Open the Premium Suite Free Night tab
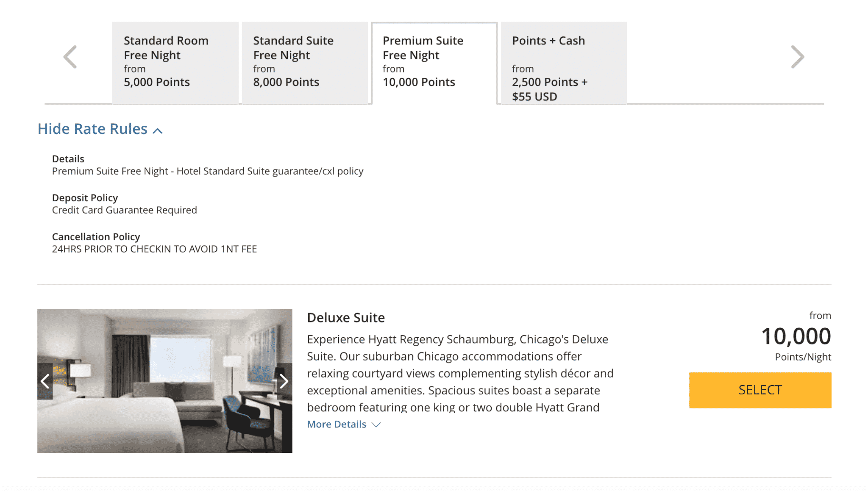 pos(434,63)
